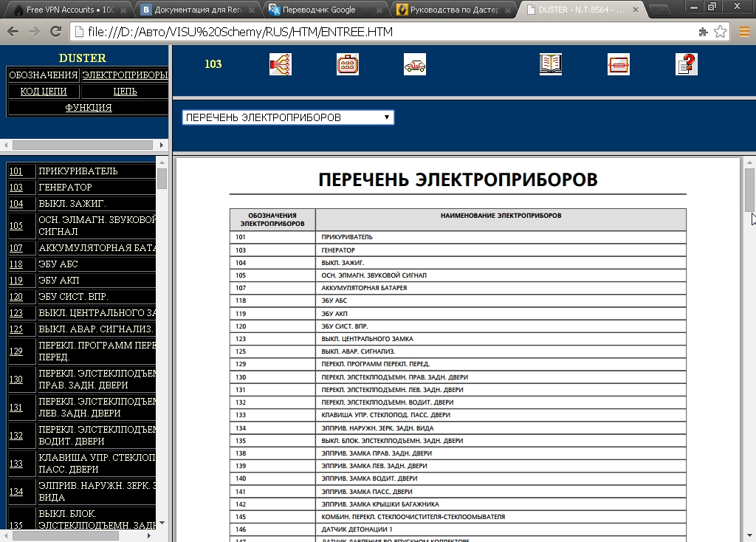Screen dimensions: 756x542
Task: Open component 104 link in sidebar
Action: [x=16, y=204]
